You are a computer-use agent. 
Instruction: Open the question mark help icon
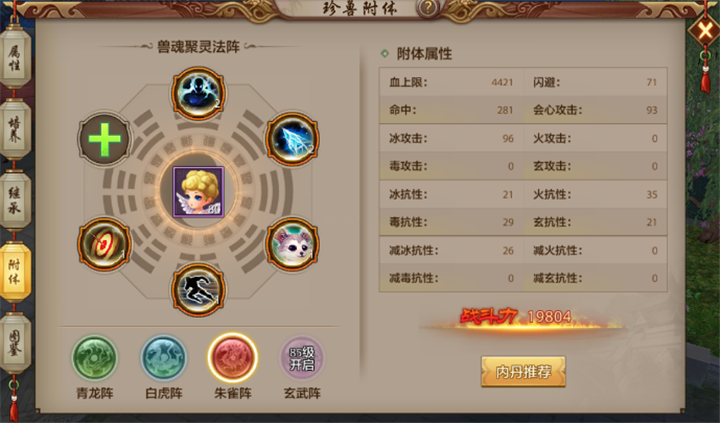[x=428, y=8]
